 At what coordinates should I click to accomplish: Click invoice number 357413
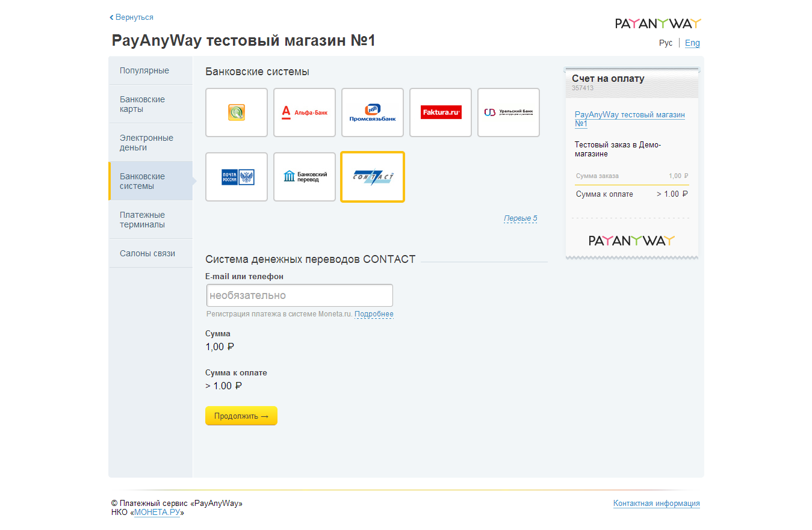583,88
